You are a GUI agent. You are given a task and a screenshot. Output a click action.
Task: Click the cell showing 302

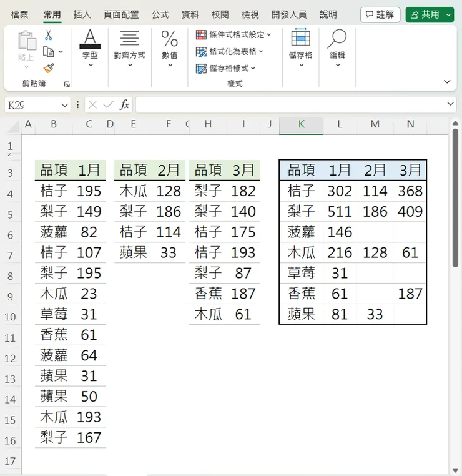[340, 191]
